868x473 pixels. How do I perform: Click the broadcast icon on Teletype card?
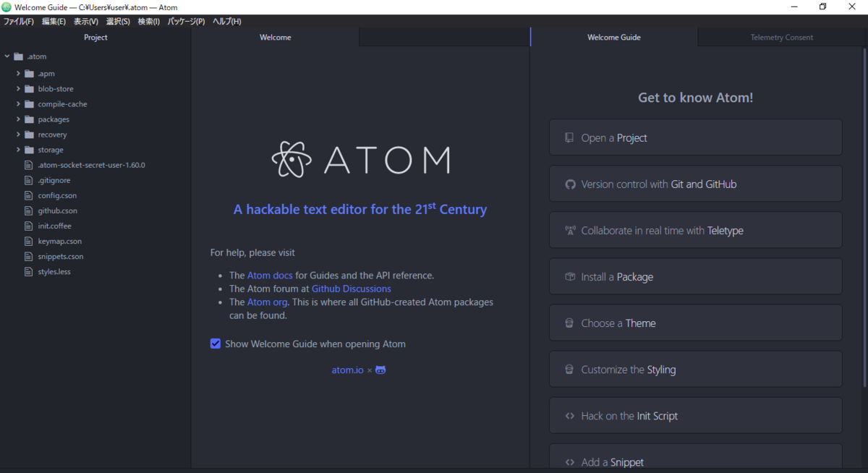(x=569, y=230)
